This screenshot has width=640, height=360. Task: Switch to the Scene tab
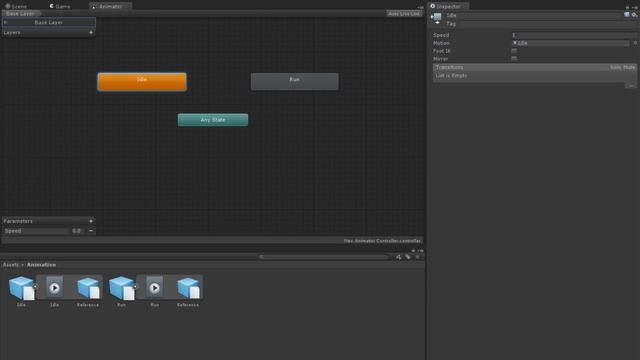16,6
